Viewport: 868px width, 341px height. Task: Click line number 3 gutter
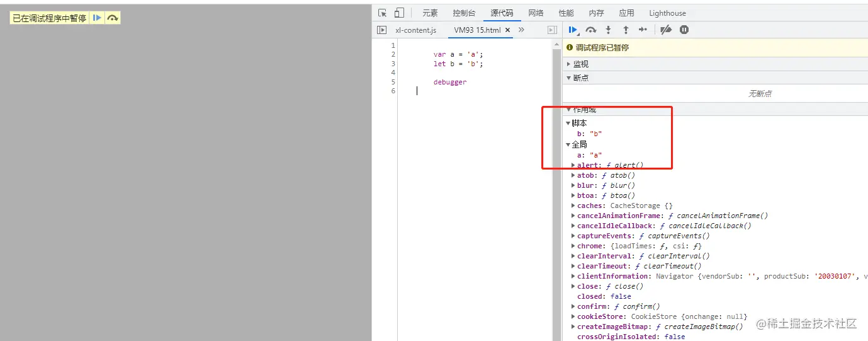(393, 64)
